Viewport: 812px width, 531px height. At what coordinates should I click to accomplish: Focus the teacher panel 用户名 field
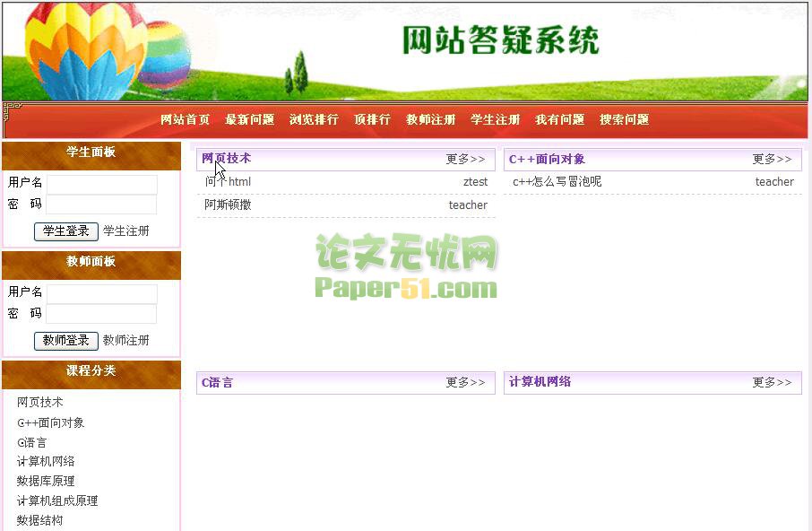tap(102, 293)
